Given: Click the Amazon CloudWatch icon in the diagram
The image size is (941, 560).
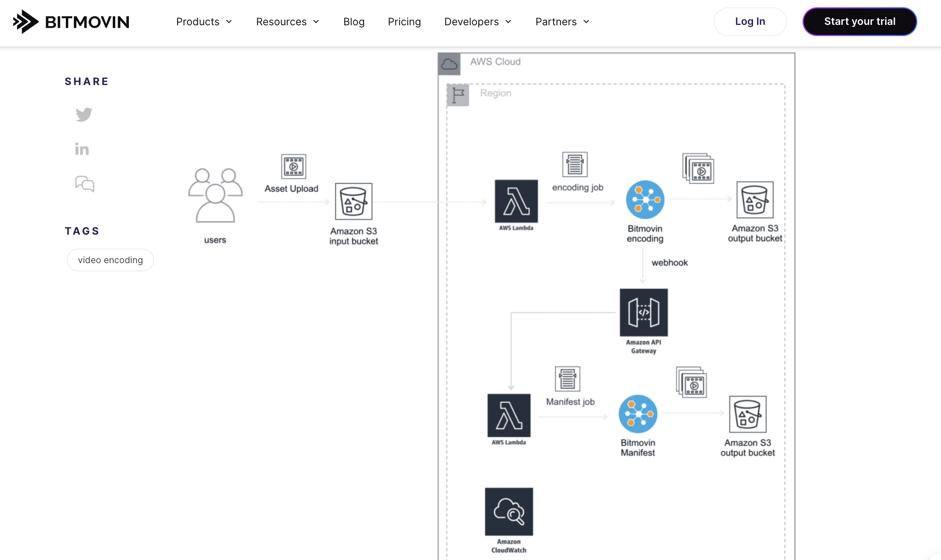Looking at the screenshot, I should (x=509, y=511).
